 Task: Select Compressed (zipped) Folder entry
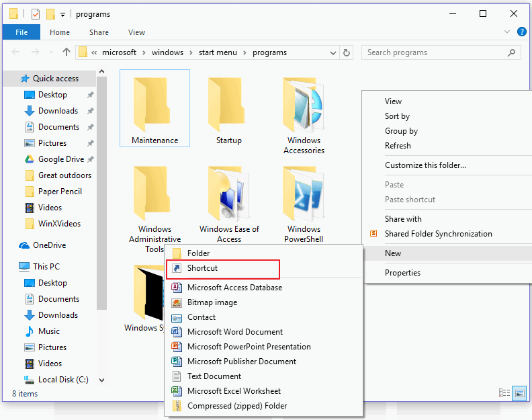[264, 406]
